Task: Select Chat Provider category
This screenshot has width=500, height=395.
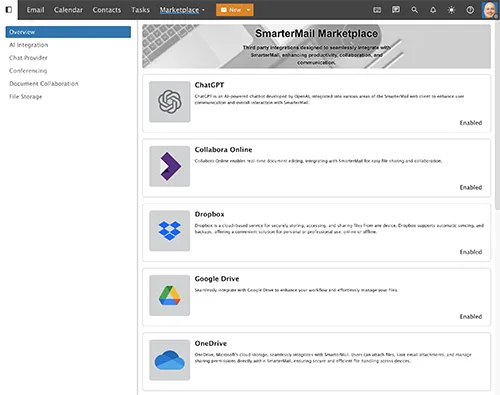Action: click(28, 58)
